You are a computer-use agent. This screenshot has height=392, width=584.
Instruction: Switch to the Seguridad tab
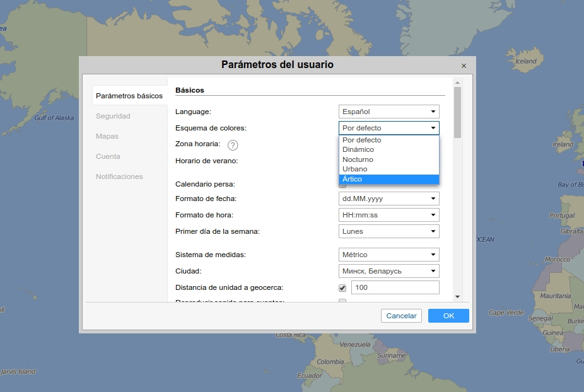coord(114,116)
